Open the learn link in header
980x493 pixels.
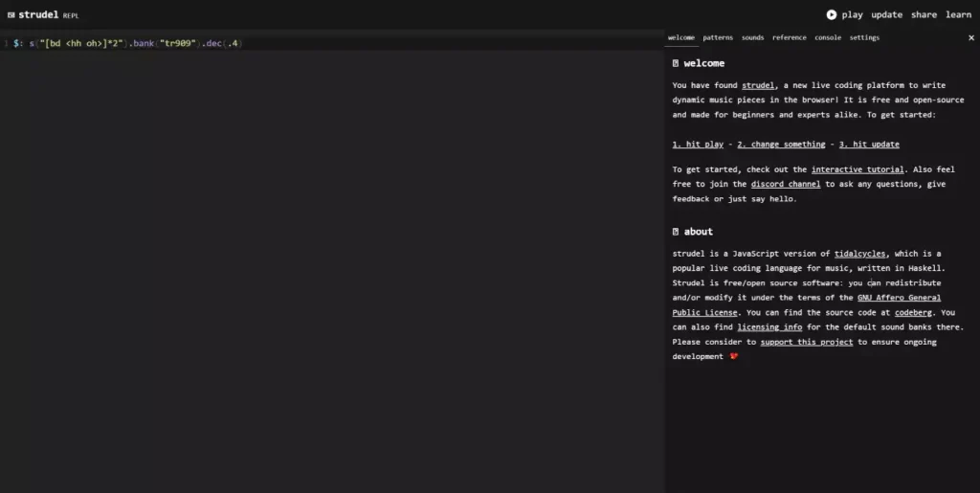pyautogui.click(x=958, y=14)
